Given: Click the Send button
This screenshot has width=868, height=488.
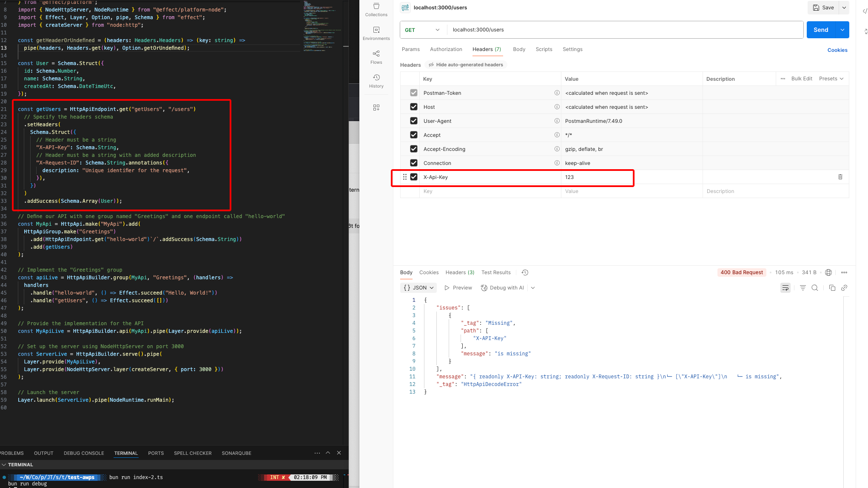Looking at the screenshot, I should [820, 30].
